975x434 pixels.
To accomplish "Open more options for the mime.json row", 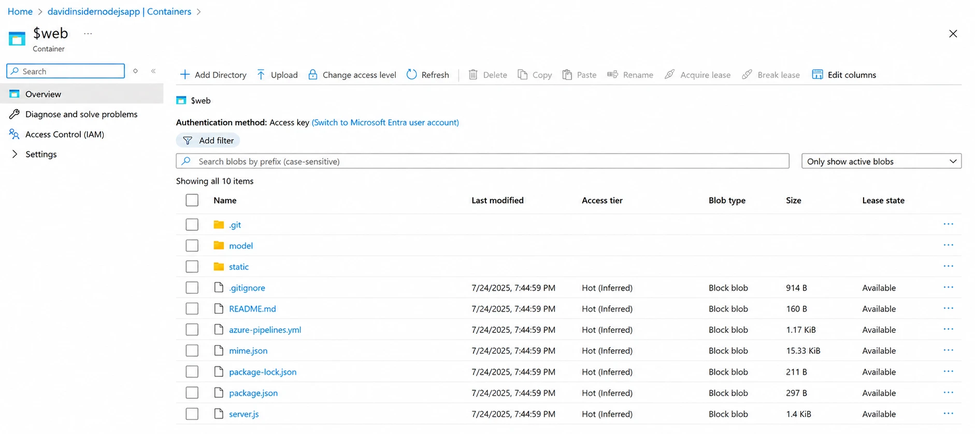I will point(948,351).
